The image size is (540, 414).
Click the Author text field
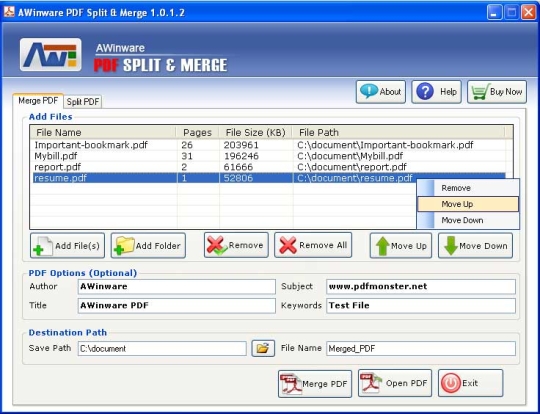(177, 287)
